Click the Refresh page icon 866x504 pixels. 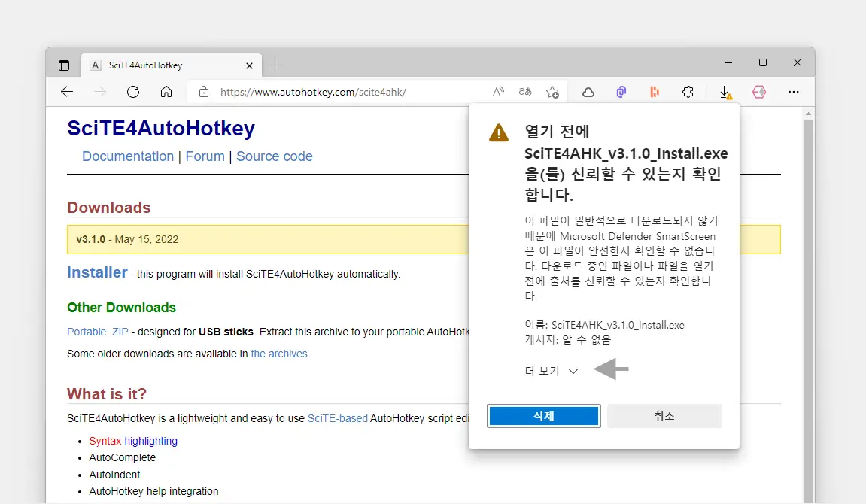133,91
